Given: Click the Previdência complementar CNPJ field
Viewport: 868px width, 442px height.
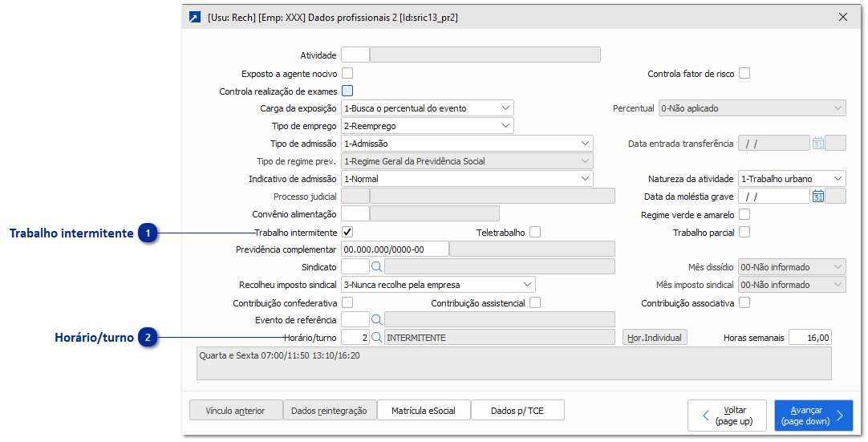Looking at the screenshot, I should (395, 249).
